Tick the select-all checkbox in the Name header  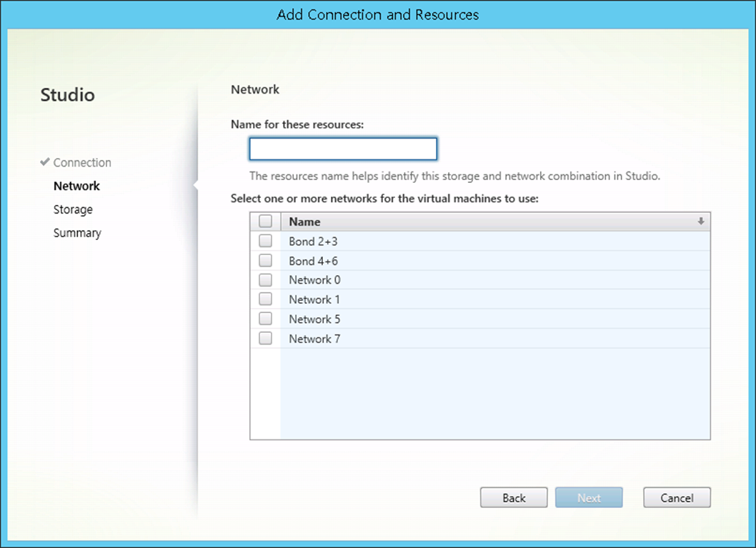(x=265, y=221)
